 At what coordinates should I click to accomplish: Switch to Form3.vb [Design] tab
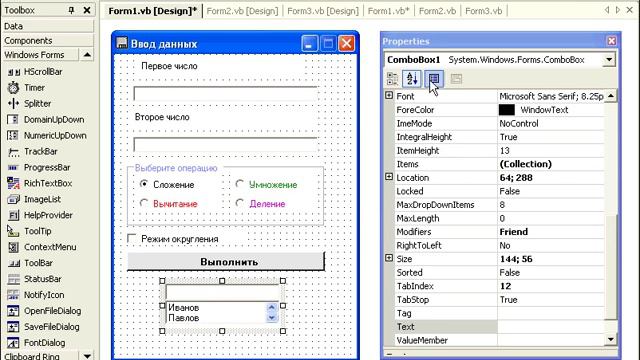click(x=323, y=11)
